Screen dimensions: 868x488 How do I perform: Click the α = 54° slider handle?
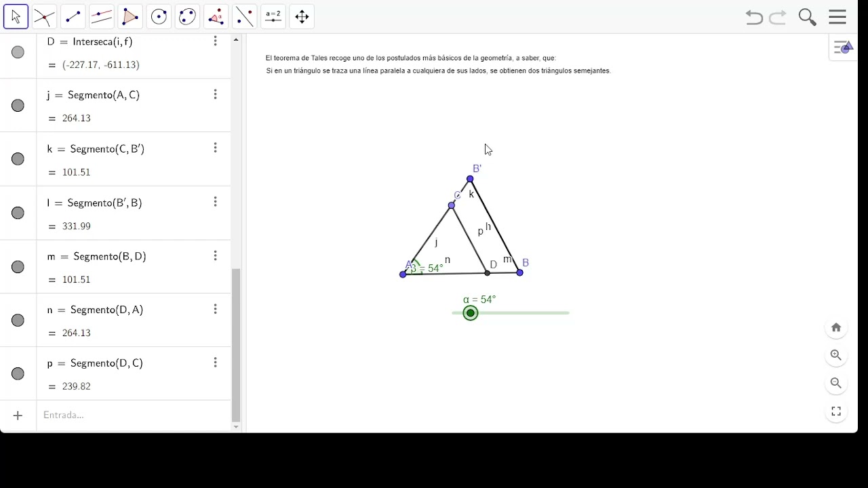click(471, 313)
